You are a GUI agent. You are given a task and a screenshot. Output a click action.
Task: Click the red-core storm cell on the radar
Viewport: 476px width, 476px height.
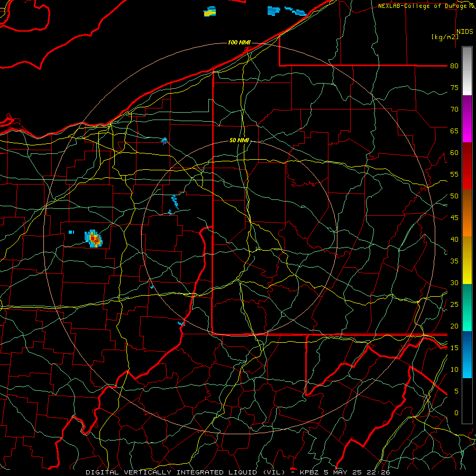tap(94, 239)
